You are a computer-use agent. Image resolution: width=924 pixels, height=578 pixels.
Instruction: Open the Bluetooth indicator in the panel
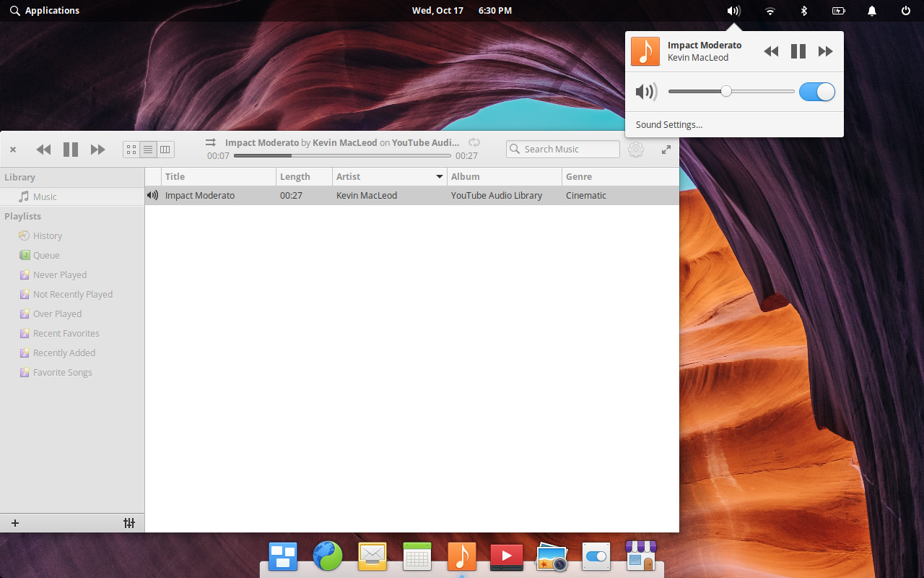coord(804,11)
